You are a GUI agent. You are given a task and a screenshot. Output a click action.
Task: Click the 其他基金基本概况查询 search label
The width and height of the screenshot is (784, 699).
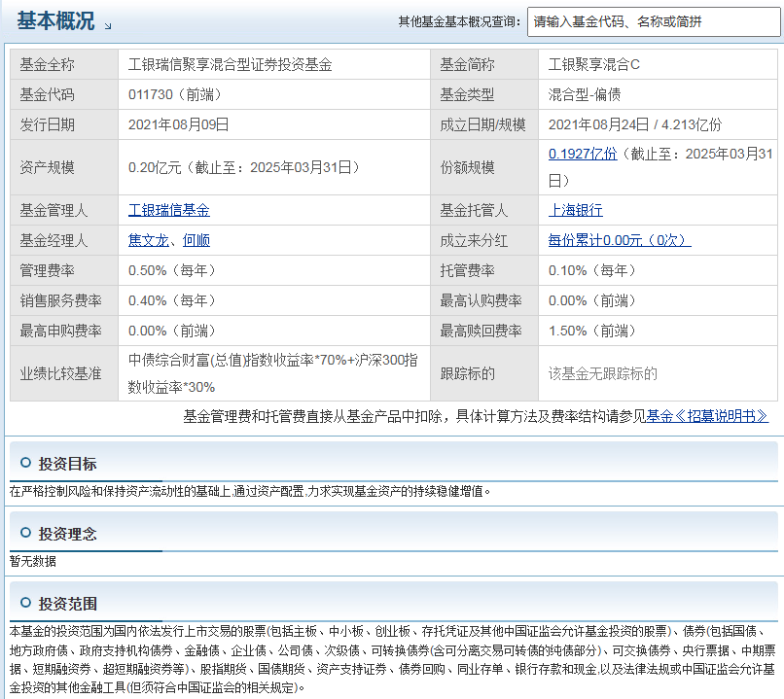tap(459, 22)
